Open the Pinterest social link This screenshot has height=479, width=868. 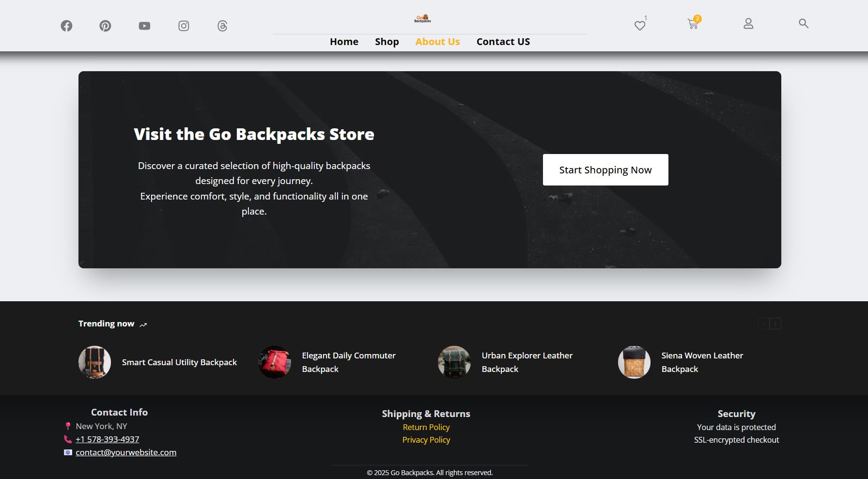105,26
